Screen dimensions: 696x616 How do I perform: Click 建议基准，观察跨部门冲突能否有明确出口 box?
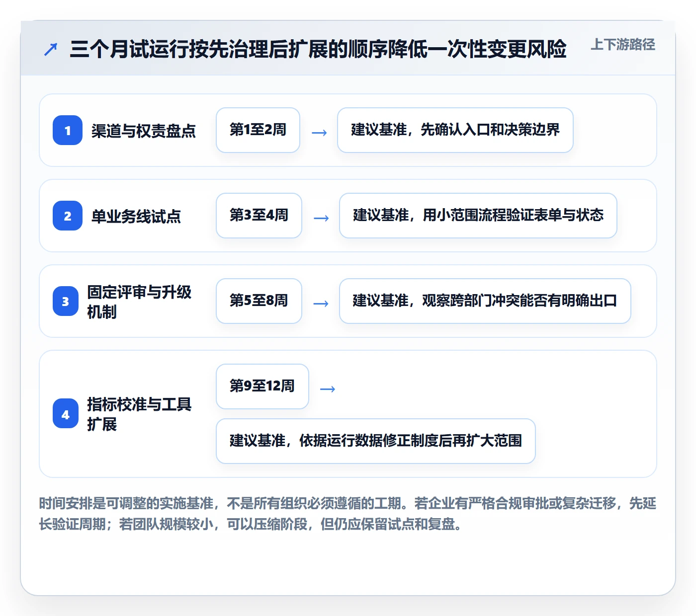485,301
